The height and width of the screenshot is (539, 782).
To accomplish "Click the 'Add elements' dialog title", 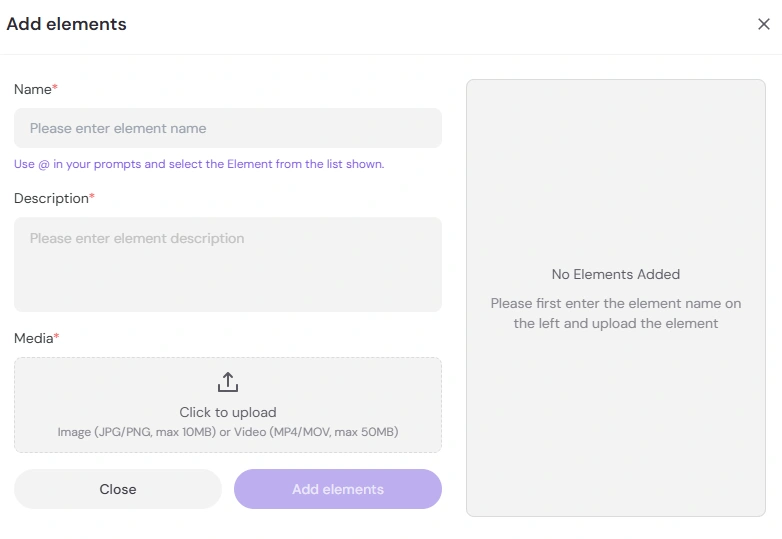I will (67, 24).
